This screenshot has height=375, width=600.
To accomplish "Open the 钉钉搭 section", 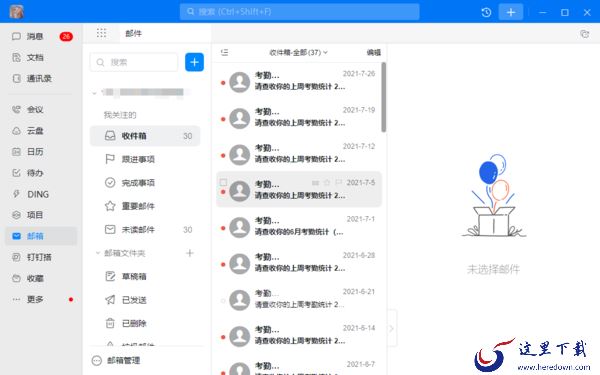I will click(x=41, y=257).
